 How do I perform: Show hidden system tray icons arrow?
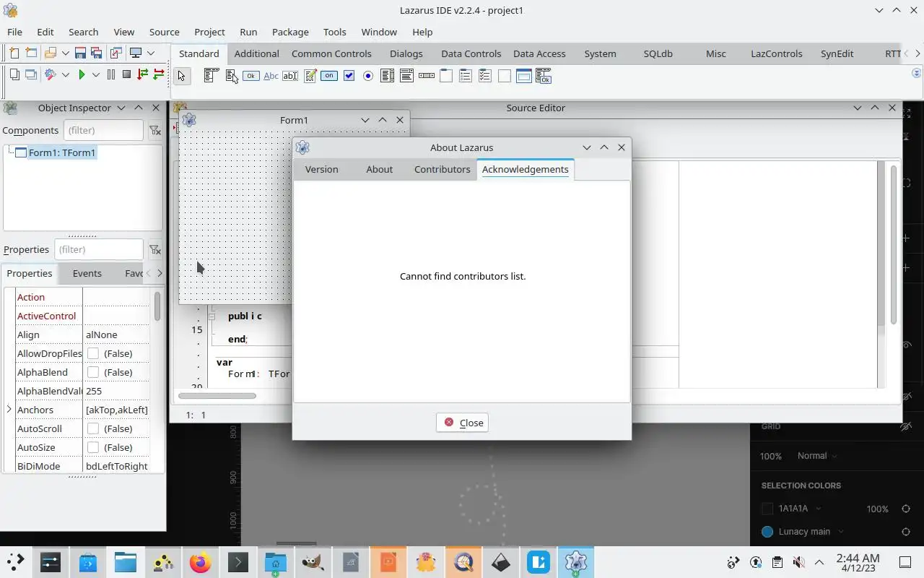pyautogui.click(x=819, y=562)
